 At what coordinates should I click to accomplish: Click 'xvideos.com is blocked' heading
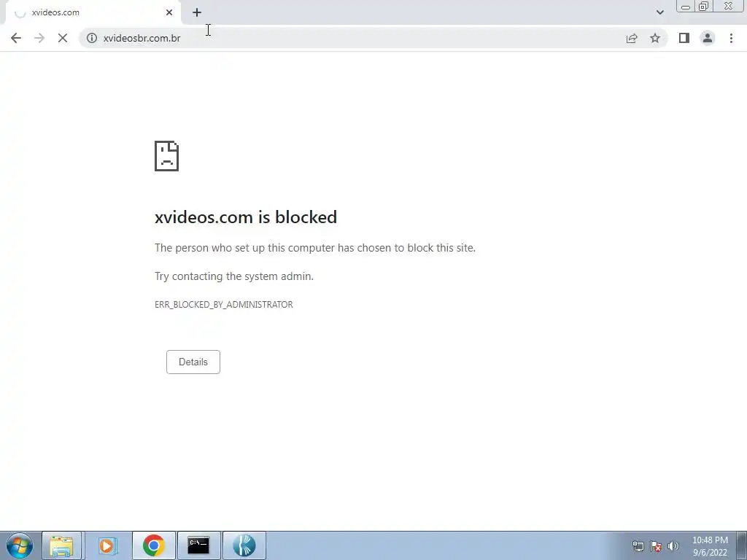pyautogui.click(x=246, y=217)
